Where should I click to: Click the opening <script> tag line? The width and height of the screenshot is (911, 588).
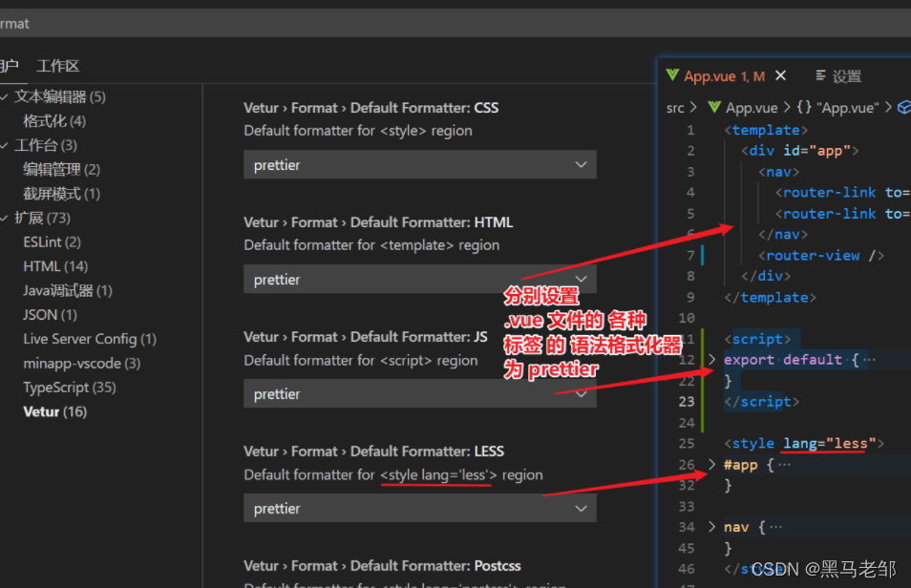(x=757, y=339)
